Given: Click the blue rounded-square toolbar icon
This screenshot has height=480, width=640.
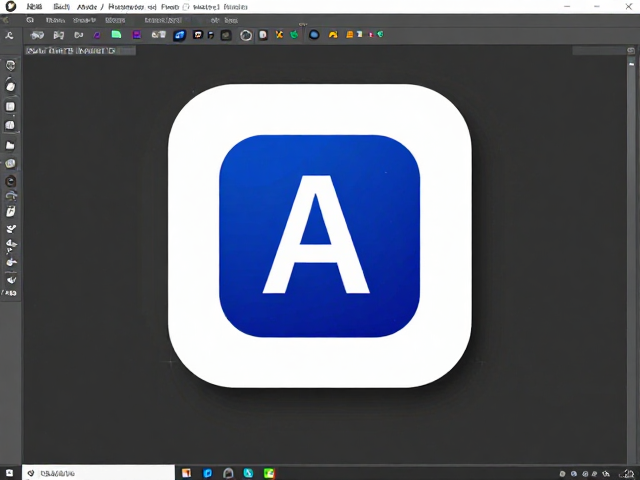Looking at the screenshot, I should (x=180, y=36).
